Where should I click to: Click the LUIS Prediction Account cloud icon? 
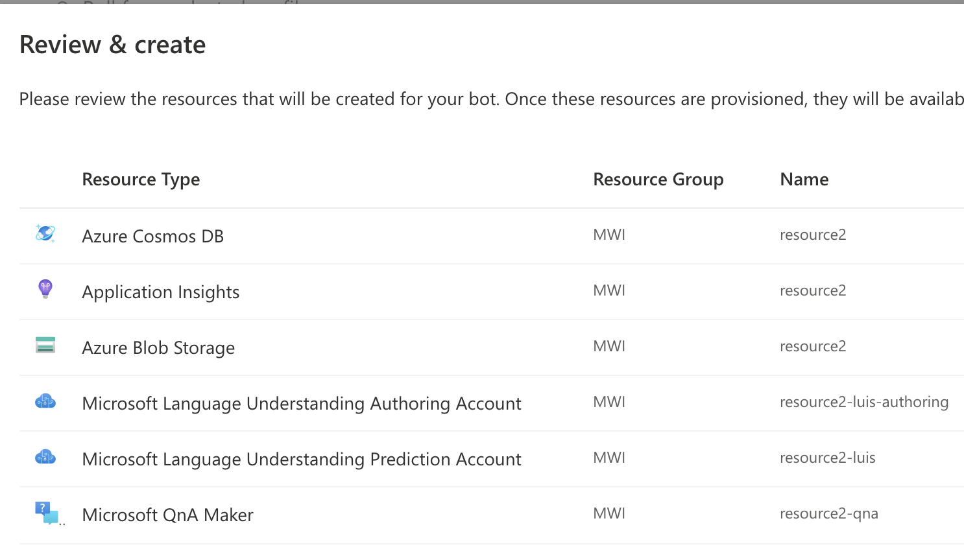(45, 458)
